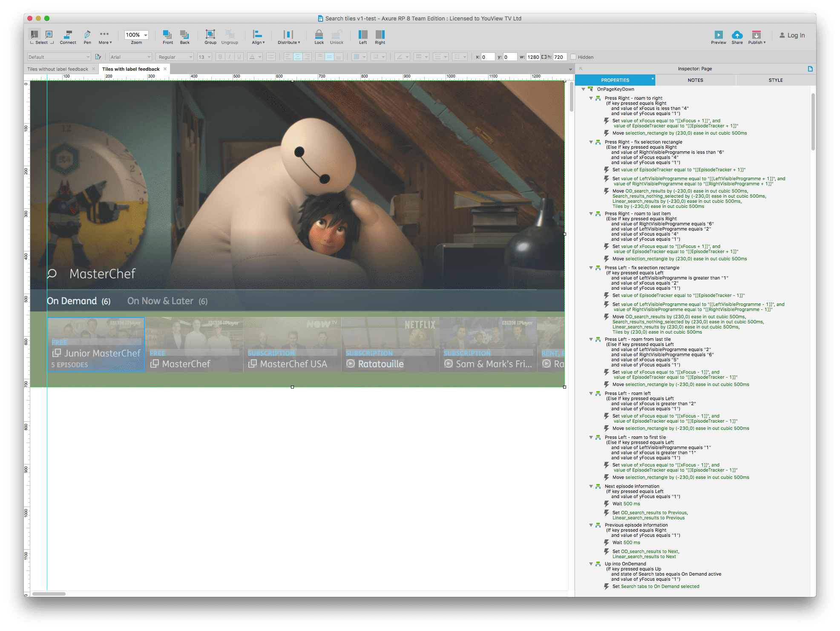This screenshot has width=840, height=631.
Task: Click the Ungroup toolbar icon
Action: click(230, 37)
